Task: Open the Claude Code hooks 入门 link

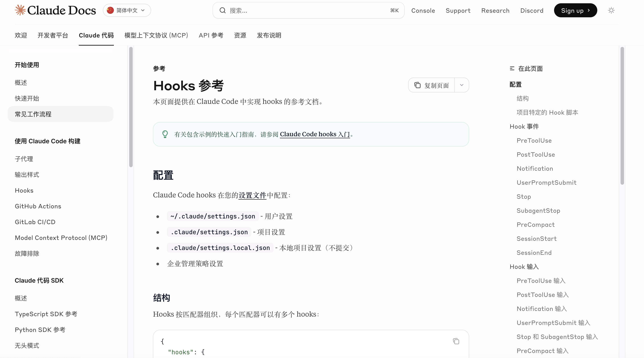Action: [x=315, y=134]
